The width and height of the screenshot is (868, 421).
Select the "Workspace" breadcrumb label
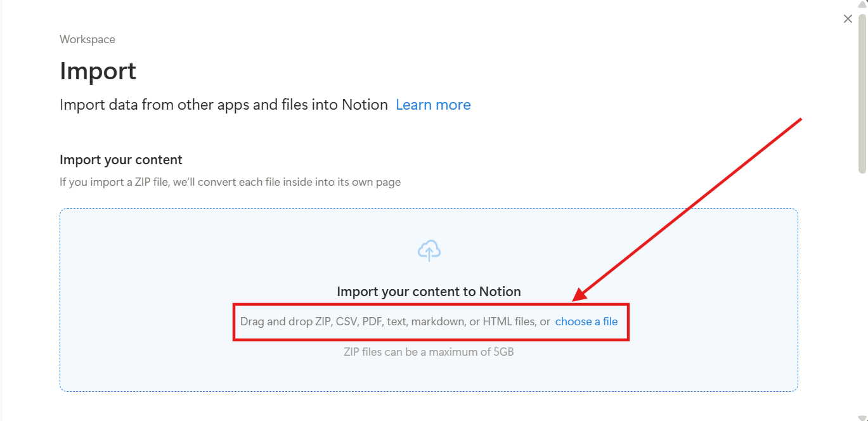click(x=87, y=39)
